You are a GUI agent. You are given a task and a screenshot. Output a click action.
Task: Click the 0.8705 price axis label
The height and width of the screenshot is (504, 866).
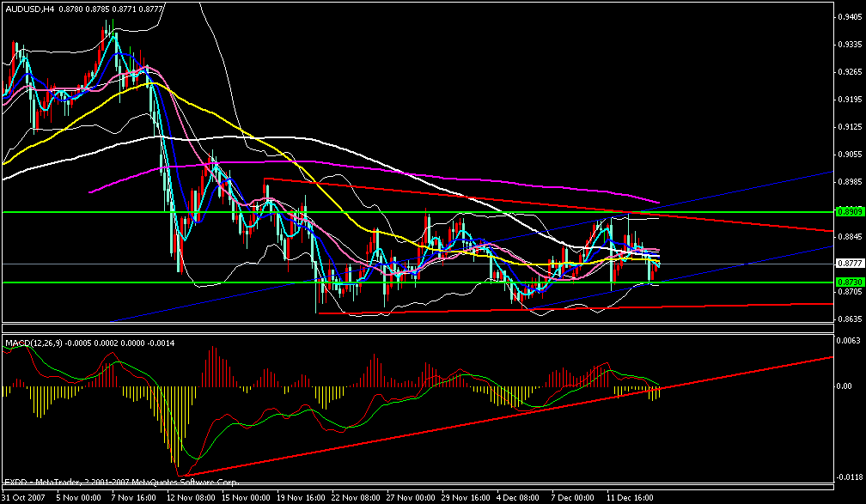tap(850, 291)
